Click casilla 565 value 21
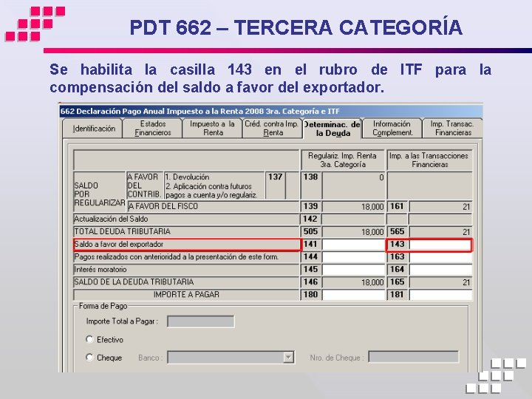 point(440,232)
